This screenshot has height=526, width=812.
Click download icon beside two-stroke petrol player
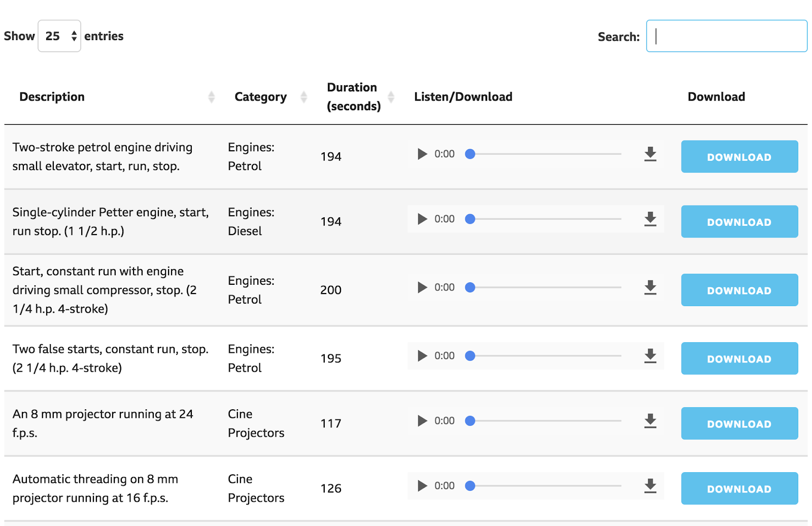click(x=650, y=154)
